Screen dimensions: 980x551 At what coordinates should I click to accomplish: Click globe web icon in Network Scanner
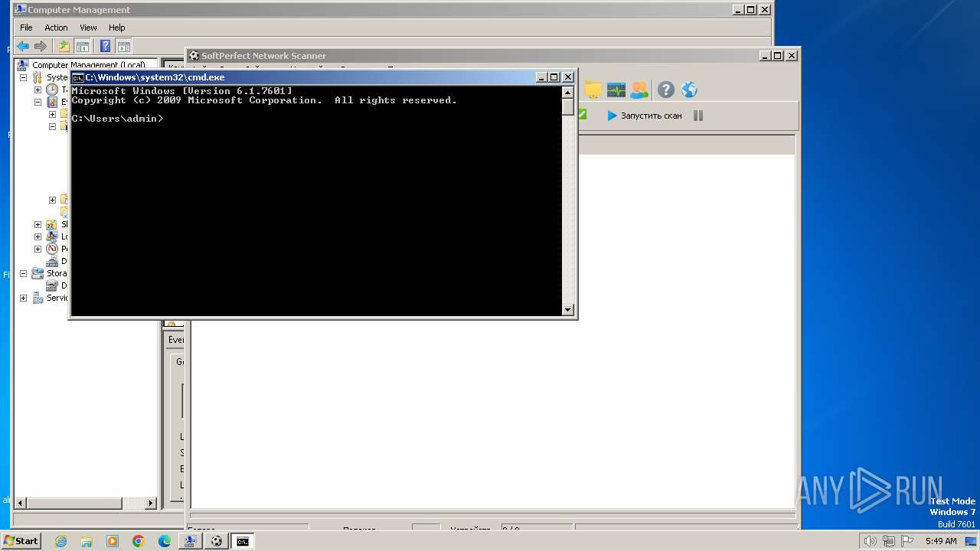[x=689, y=90]
